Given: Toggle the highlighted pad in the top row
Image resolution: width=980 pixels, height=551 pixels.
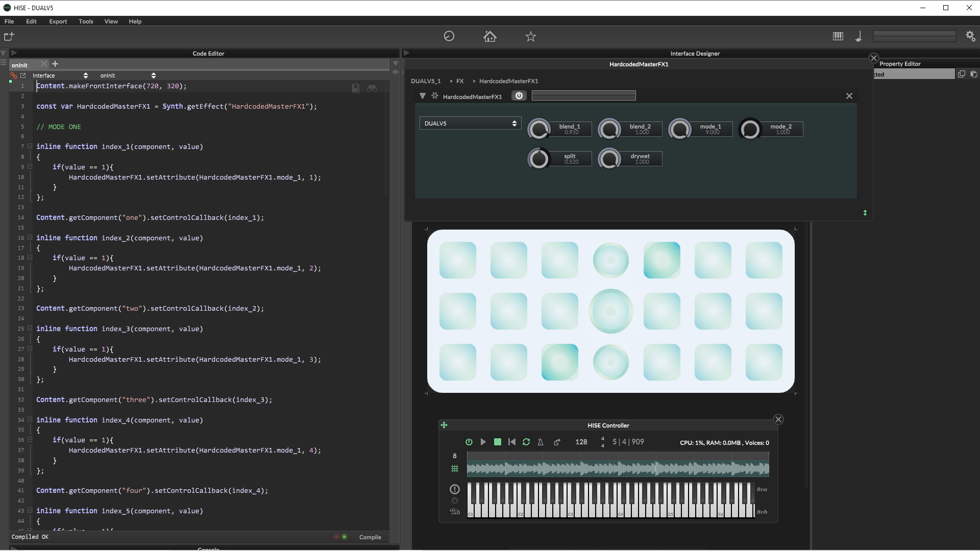Looking at the screenshot, I should pyautogui.click(x=662, y=260).
